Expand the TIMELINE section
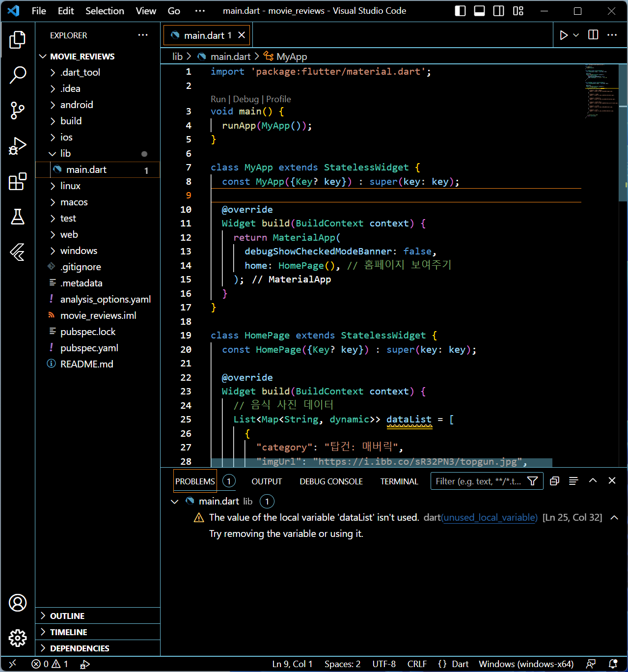Screen dimensions: 628x672 coord(98,632)
